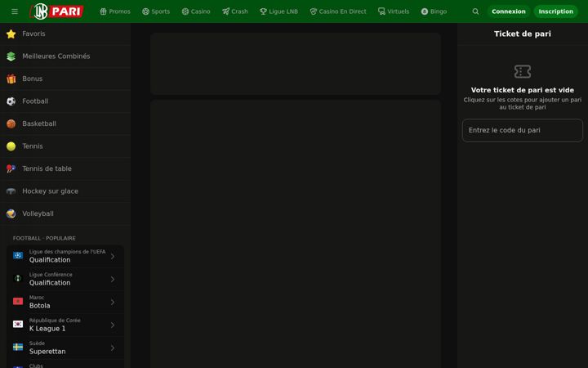
Task: Click the Meilleures Combinés stack icon
Action: (x=11, y=56)
